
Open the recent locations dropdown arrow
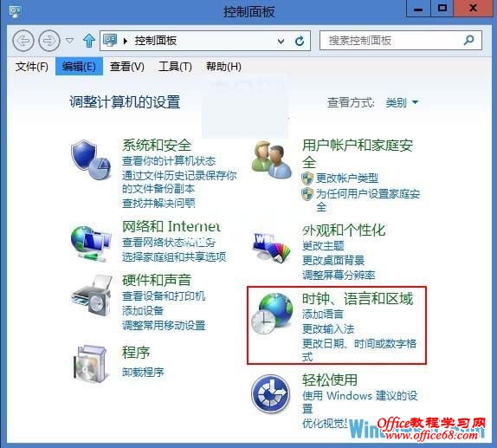(x=69, y=41)
